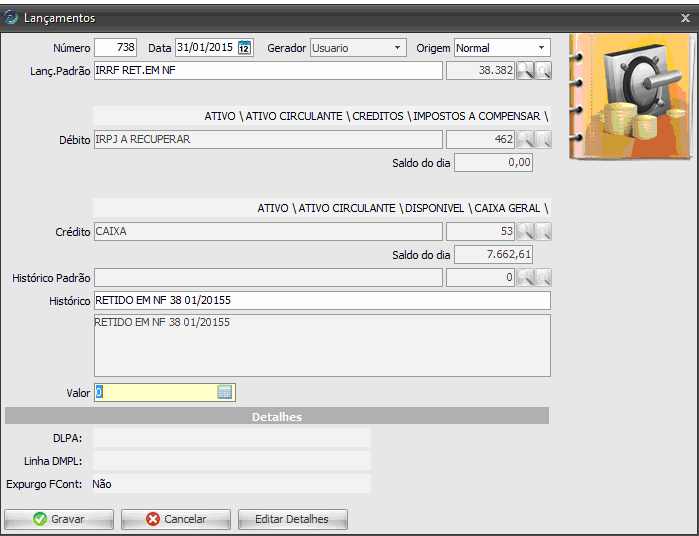Screen dimensions: 699x536
Task: Click the Lanç.Padrão field IRRF RET.EM NF
Action: (268, 70)
